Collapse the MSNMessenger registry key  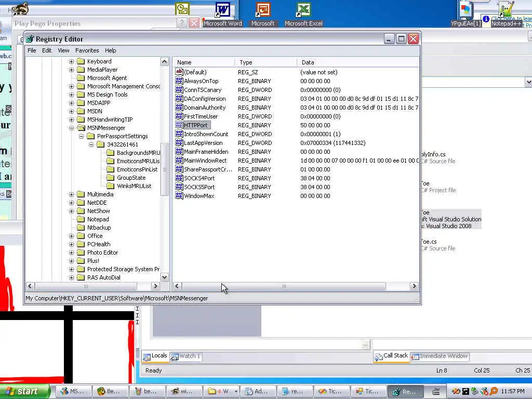pyautogui.click(x=71, y=128)
